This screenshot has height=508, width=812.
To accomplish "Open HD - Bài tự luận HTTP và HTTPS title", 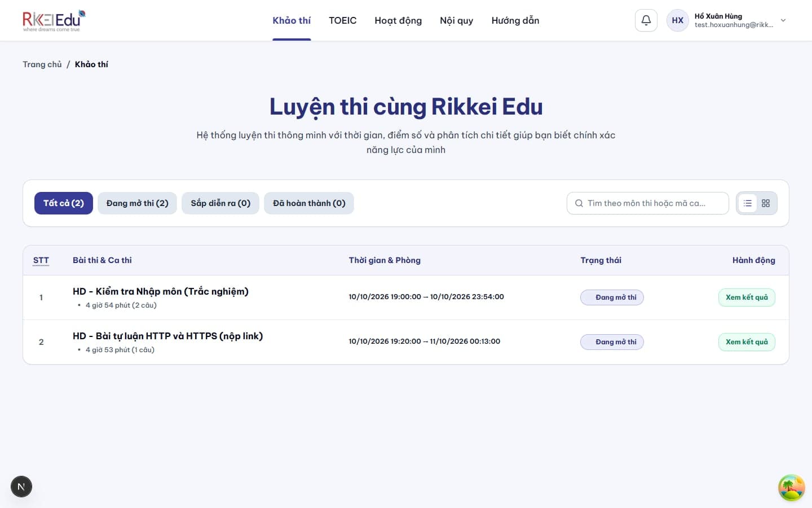I will coord(168,336).
